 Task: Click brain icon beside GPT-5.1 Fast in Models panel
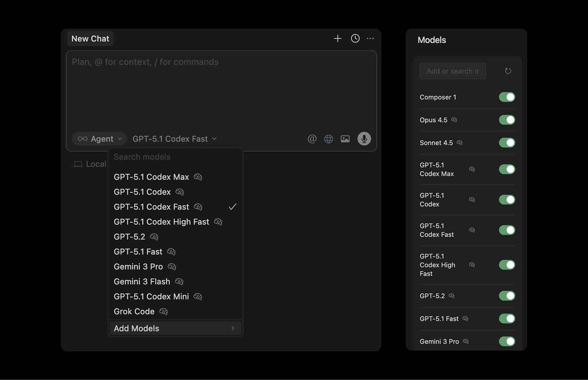465,319
